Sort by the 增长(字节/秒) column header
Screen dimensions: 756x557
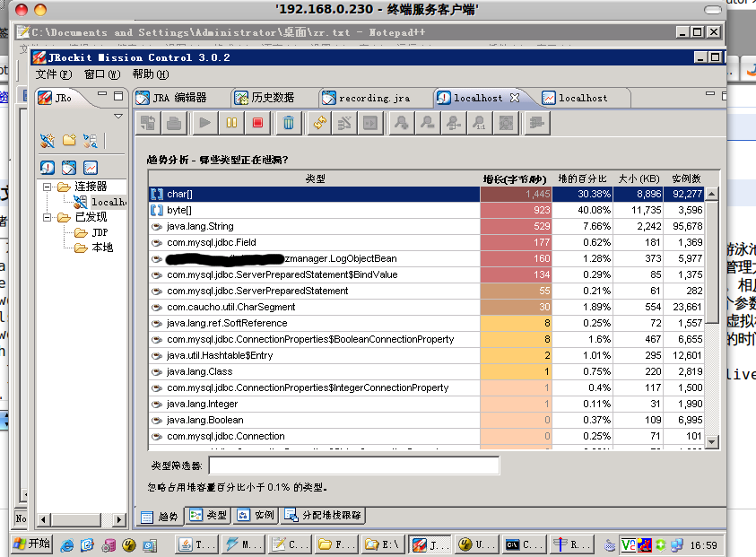(x=516, y=178)
